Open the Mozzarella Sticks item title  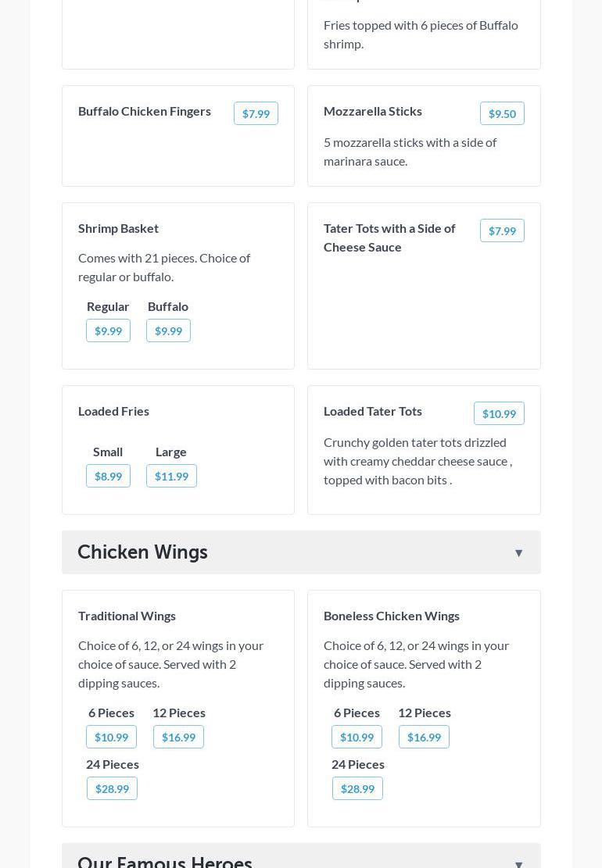click(x=373, y=111)
